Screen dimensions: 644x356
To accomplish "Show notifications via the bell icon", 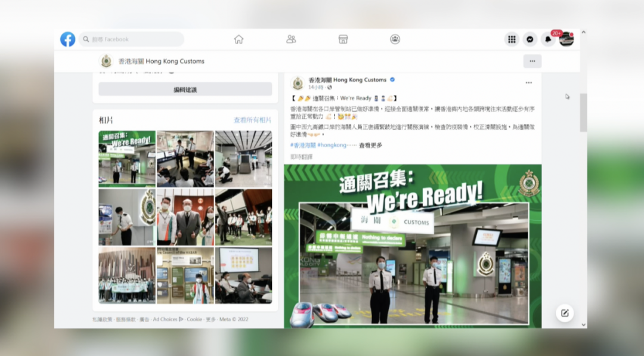I will pos(548,39).
